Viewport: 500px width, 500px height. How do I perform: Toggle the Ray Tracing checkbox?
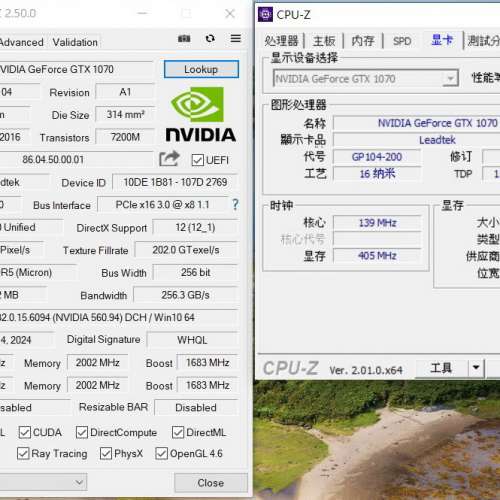click(x=23, y=454)
